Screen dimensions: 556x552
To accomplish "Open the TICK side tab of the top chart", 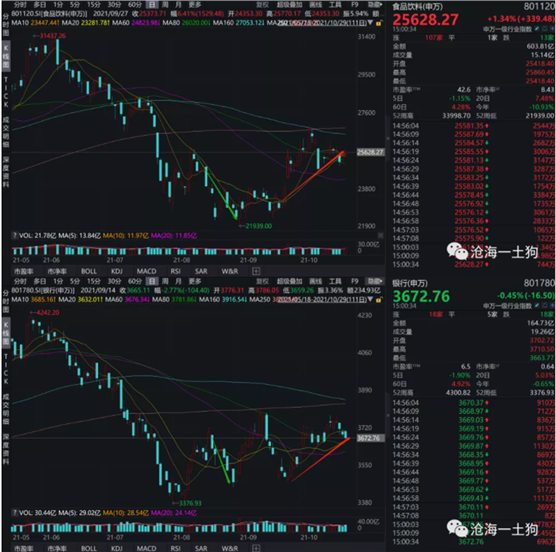I will tap(6, 92).
